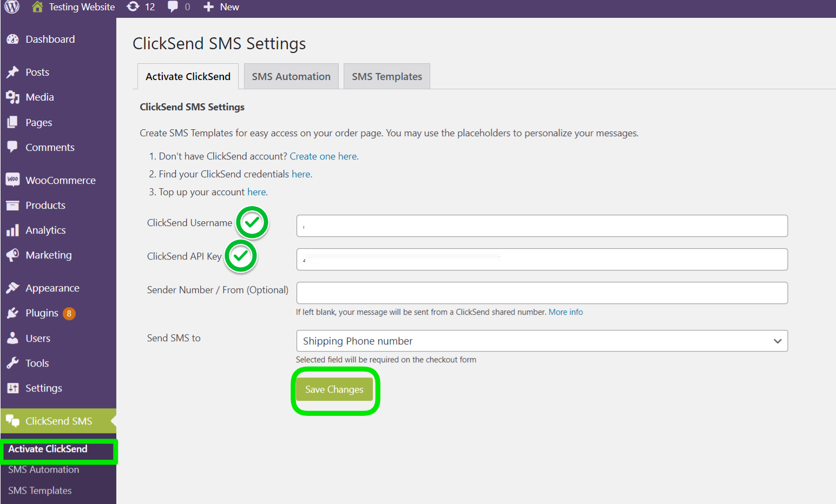Focus the Sender Number input field
The height and width of the screenshot is (504, 836).
(x=542, y=293)
